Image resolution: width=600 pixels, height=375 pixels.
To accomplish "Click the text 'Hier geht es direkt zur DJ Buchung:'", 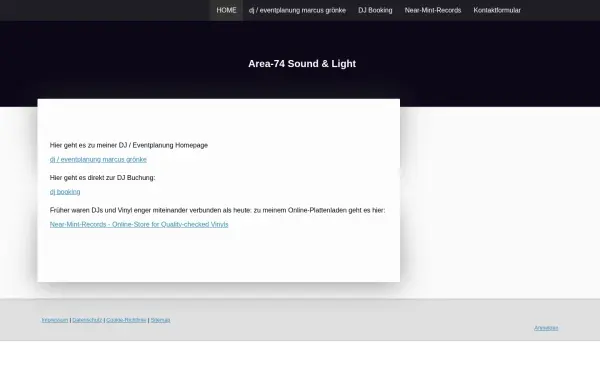I will point(103,178).
